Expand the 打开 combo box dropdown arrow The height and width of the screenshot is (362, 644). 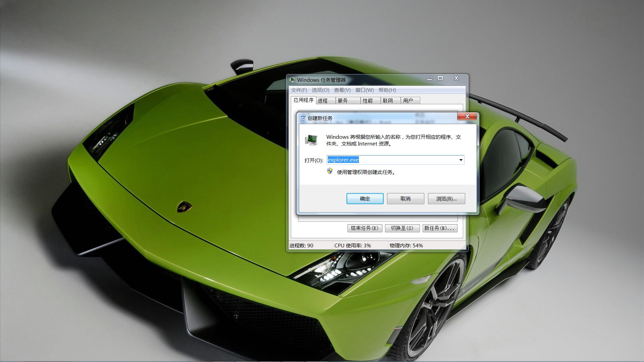pos(461,160)
